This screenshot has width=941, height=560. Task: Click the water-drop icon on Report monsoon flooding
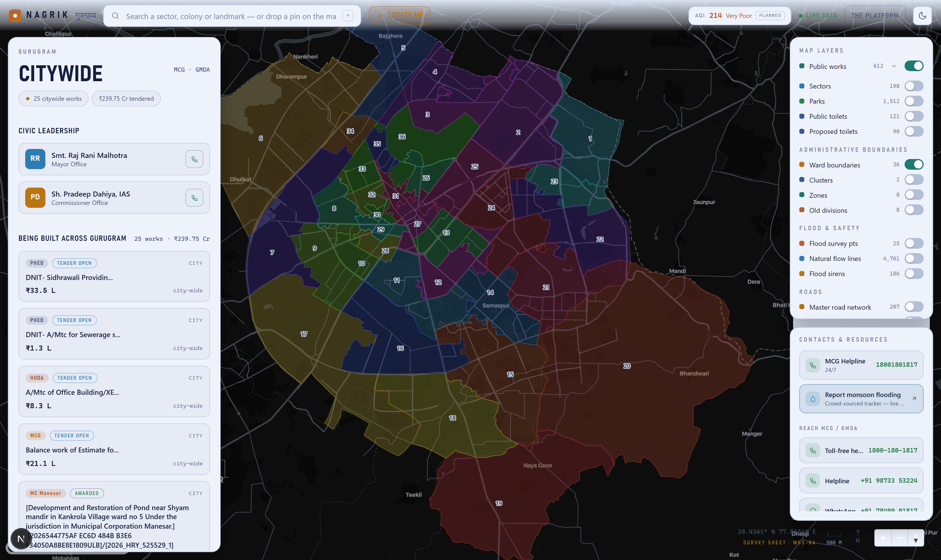(x=813, y=399)
